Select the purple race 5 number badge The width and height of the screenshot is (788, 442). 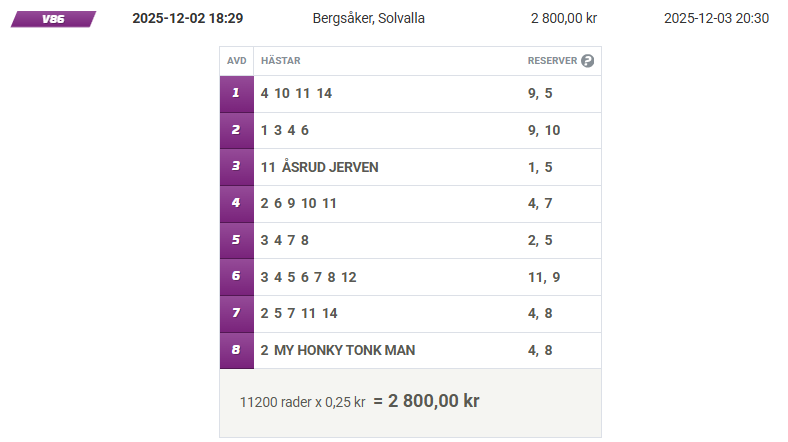[236, 240]
